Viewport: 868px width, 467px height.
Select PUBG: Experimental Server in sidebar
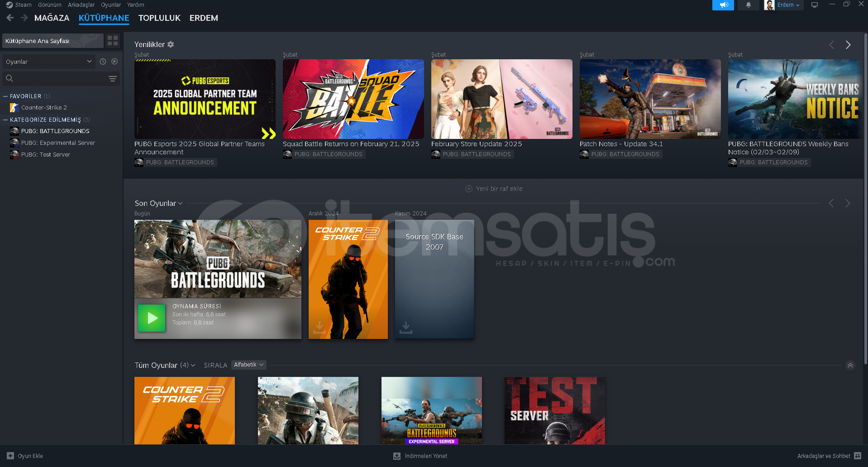pos(58,143)
